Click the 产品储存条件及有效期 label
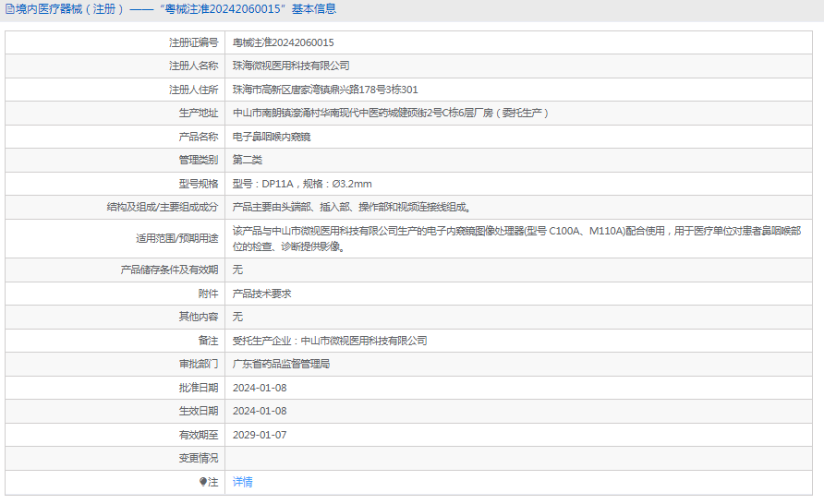This screenshot has width=824, height=504. coord(169,270)
